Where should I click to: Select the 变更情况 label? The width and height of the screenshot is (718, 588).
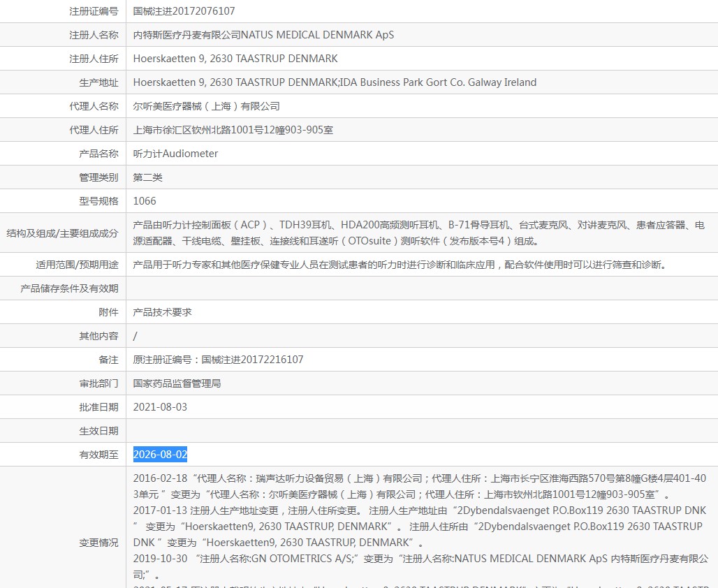pyautogui.click(x=98, y=543)
